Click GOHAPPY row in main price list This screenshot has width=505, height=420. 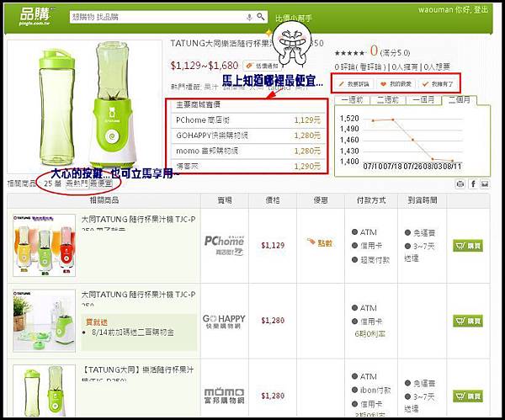point(248,136)
